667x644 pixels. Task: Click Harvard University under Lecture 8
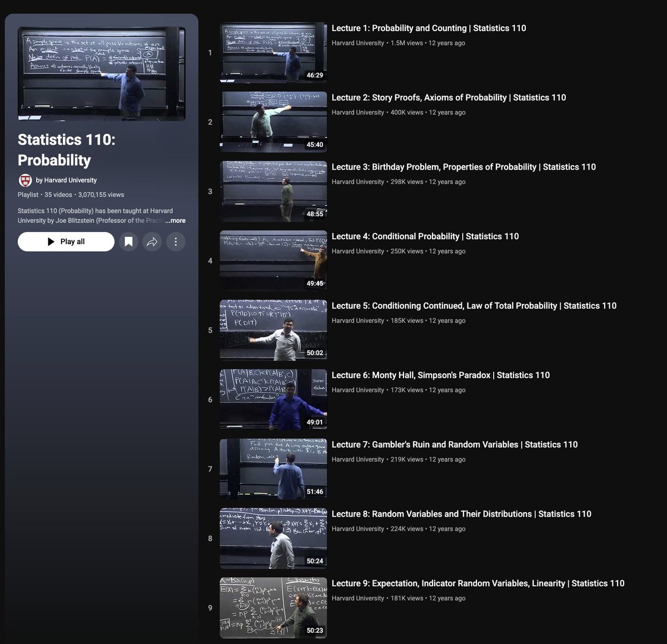point(358,529)
